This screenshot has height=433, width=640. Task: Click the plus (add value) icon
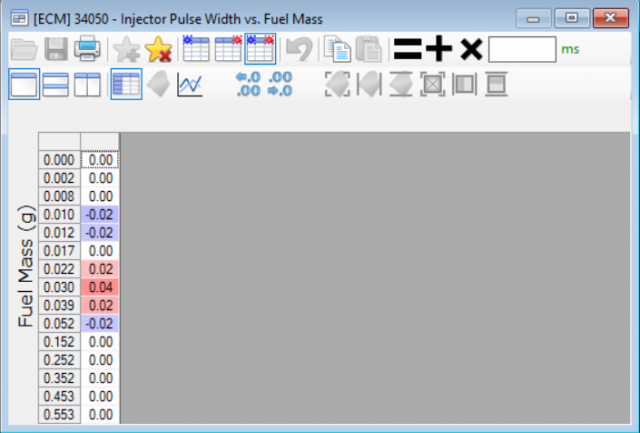tap(438, 48)
